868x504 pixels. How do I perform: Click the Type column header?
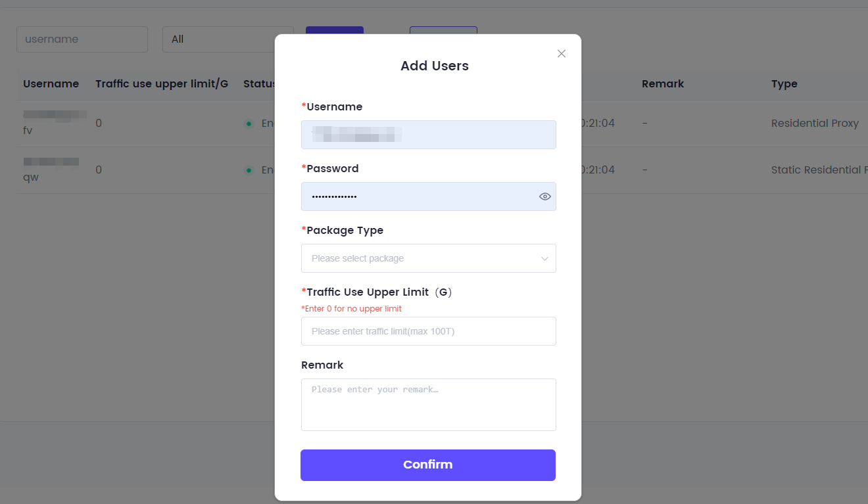coord(784,84)
